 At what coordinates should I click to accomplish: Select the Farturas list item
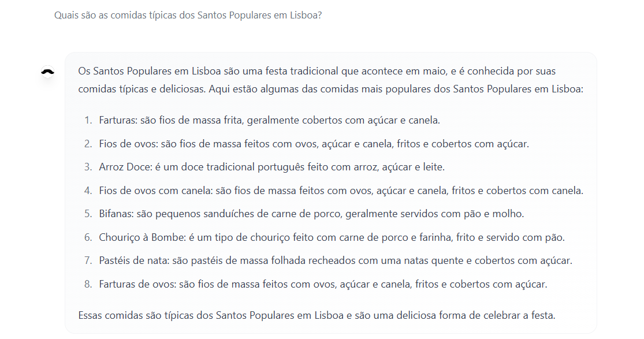point(269,120)
